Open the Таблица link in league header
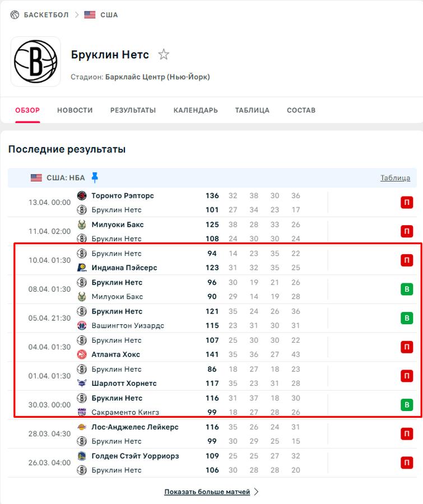The width and height of the screenshot is (423, 504). (x=396, y=178)
